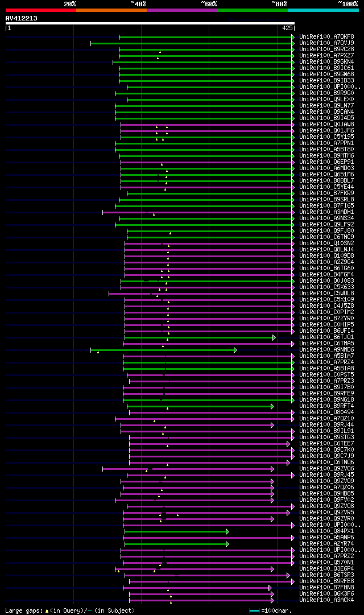This screenshot has height=615, width=364.
Task: Click the UniRef100_A3ADH1 label
Action: pyautogui.click(x=326, y=212)
